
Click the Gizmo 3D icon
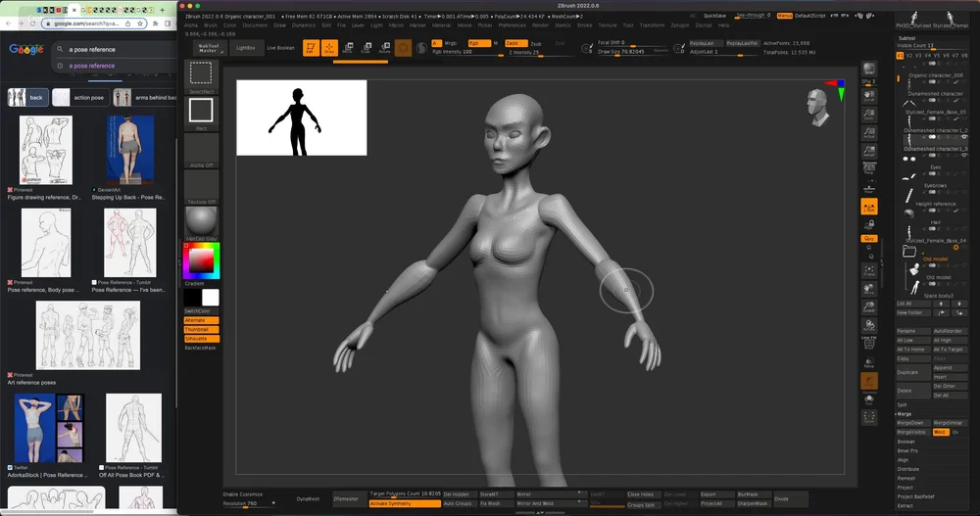click(403, 48)
